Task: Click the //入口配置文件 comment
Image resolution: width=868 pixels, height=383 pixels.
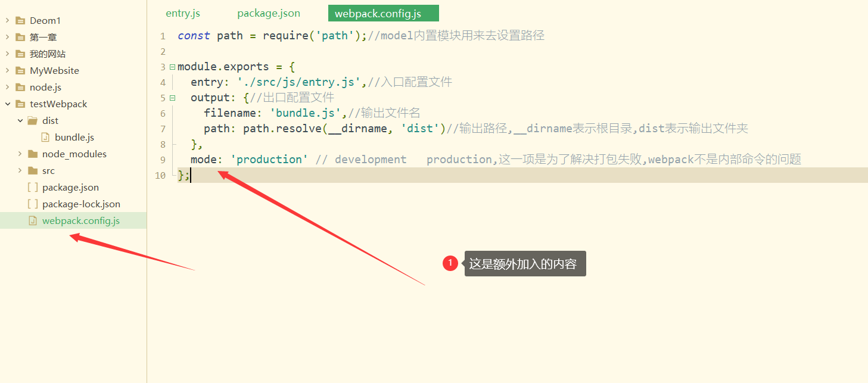Action: tap(410, 82)
